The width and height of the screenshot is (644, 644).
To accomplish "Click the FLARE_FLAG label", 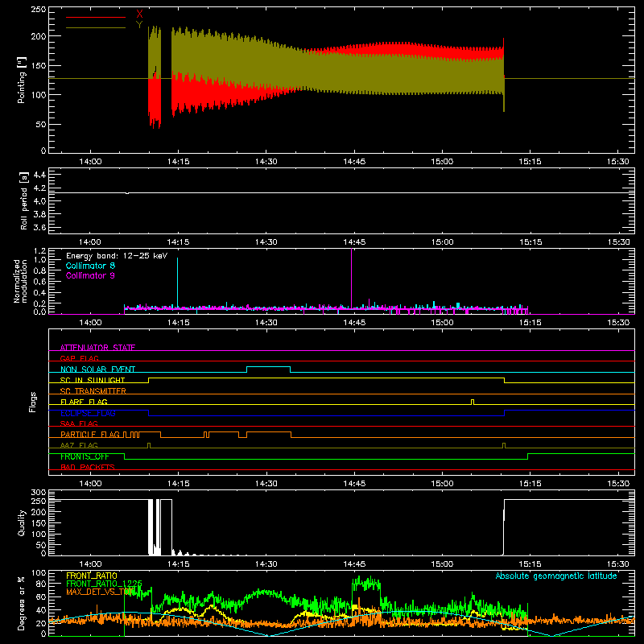I will [x=84, y=402].
